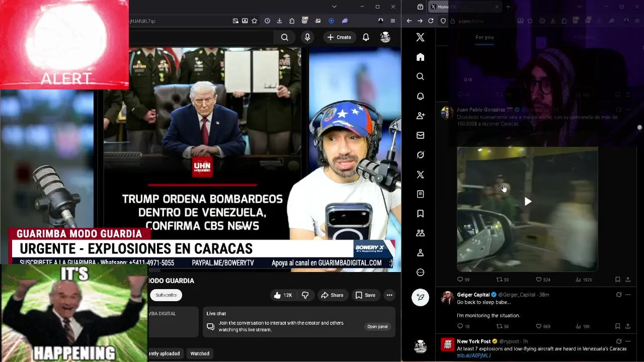Reply to the Geiger Capital post
The image size is (644, 362).
[463, 326]
